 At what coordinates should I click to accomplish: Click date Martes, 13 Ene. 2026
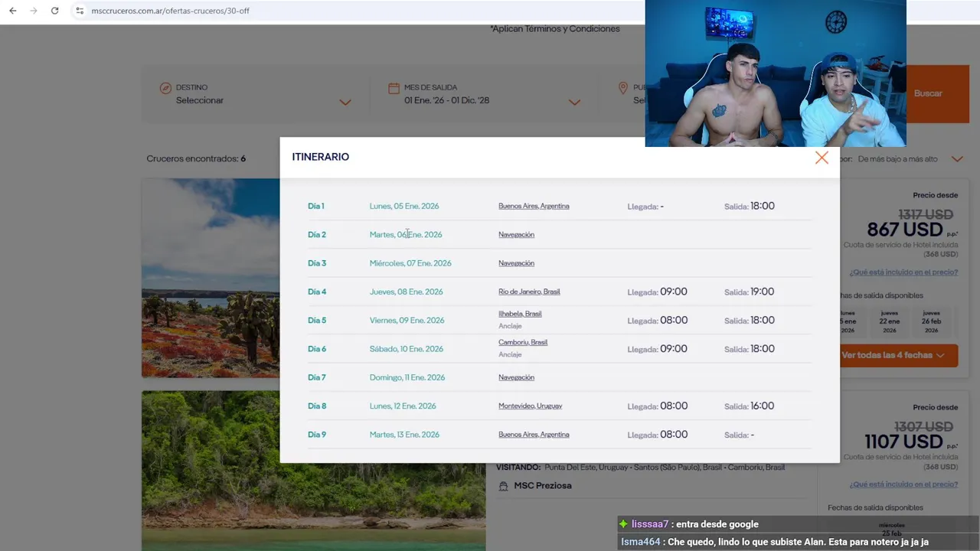(404, 435)
